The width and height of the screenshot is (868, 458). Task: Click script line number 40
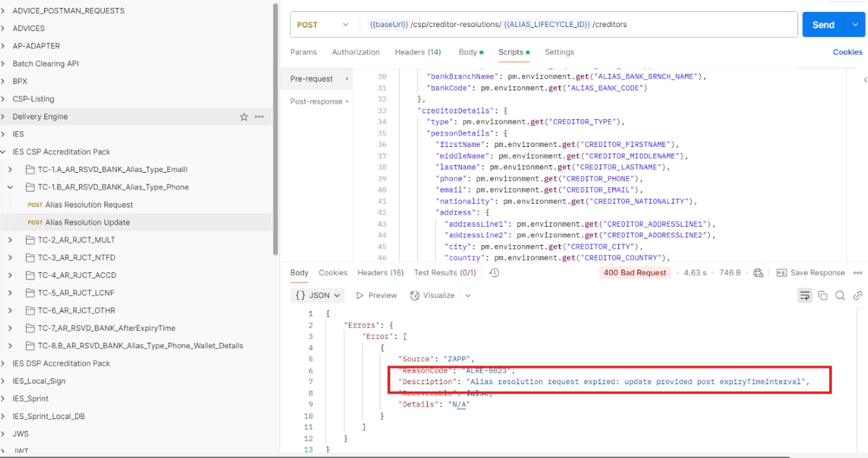pyautogui.click(x=382, y=190)
